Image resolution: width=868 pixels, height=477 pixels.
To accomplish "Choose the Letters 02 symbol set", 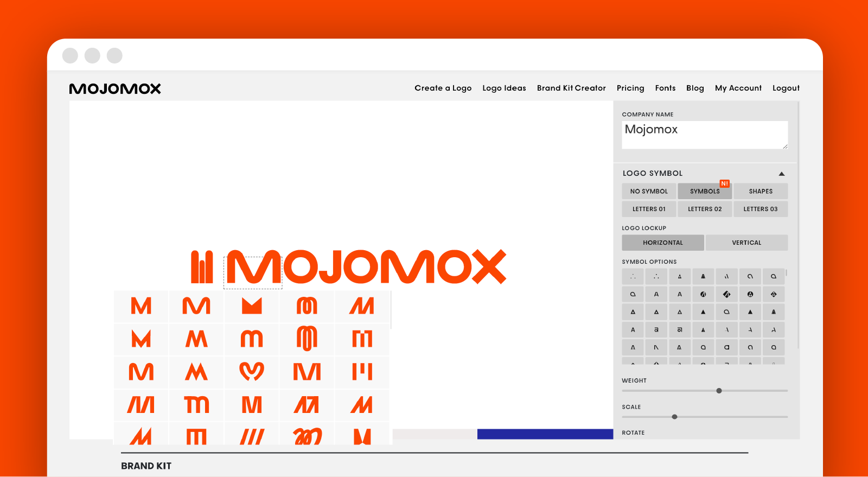I will pos(705,209).
